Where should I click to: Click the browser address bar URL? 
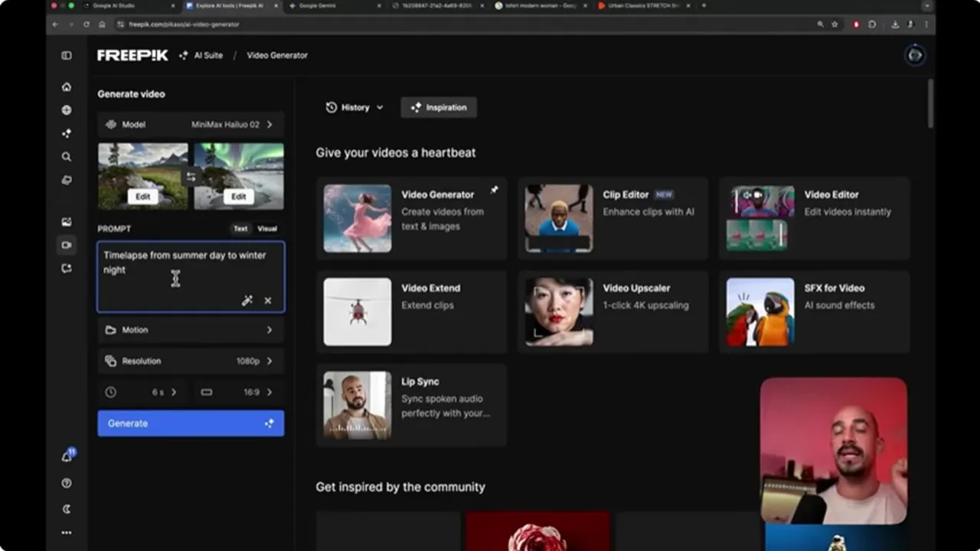tap(184, 24)
